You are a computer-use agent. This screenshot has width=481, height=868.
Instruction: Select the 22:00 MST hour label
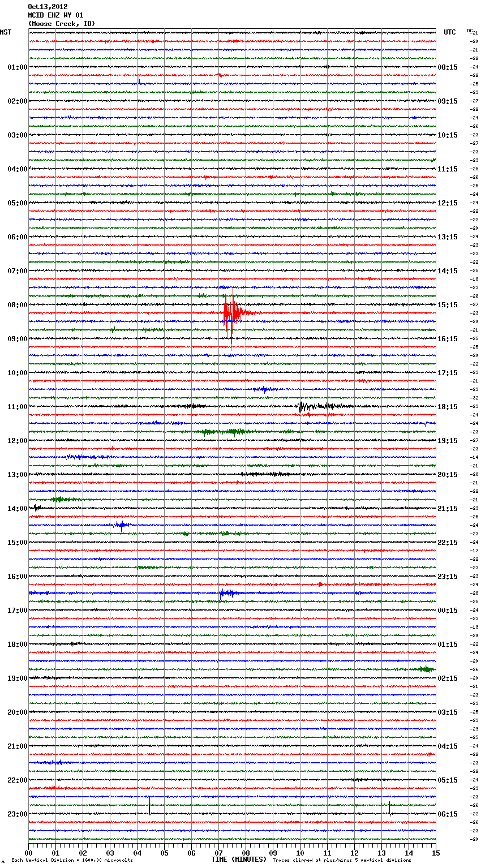tap(17, 780)
